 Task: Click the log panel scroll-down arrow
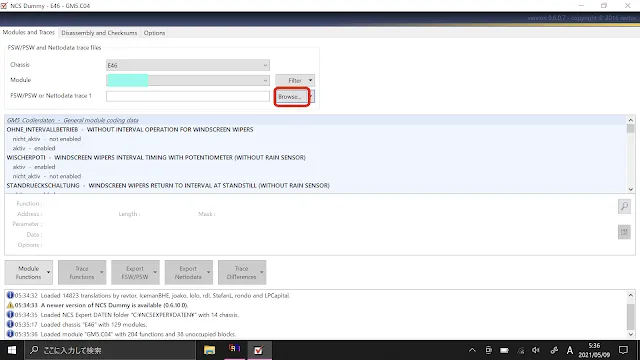pyautogui.click(x=631, y=334)
